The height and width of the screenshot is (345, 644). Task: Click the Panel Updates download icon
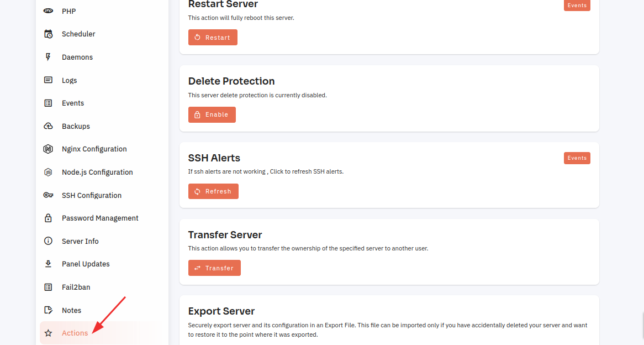(x=48, y=264)
